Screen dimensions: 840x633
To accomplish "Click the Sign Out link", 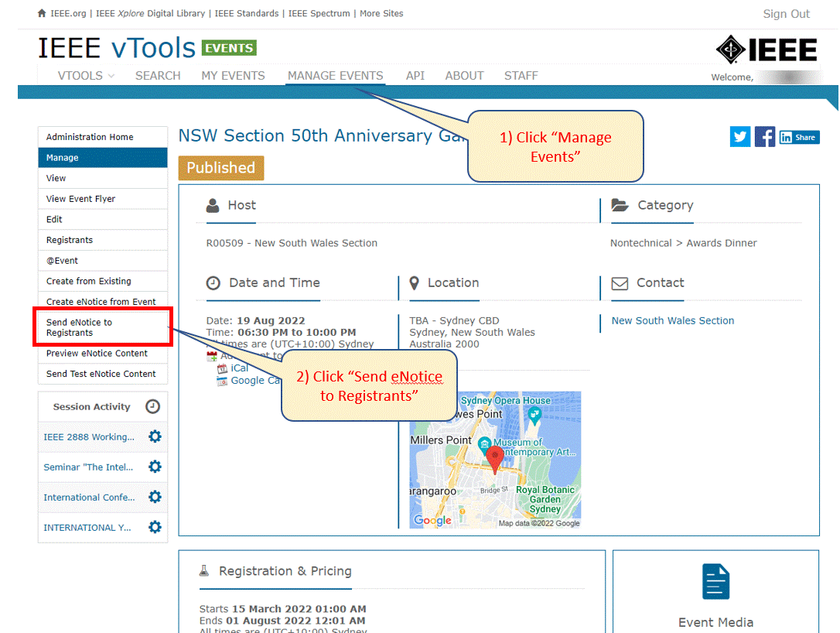I will (786, 14).
